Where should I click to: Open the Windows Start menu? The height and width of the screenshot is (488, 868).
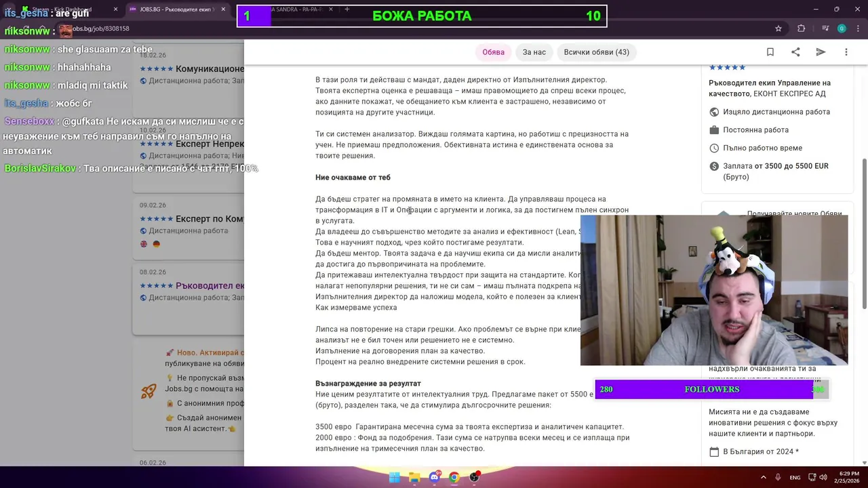click(x=394, y=477)
